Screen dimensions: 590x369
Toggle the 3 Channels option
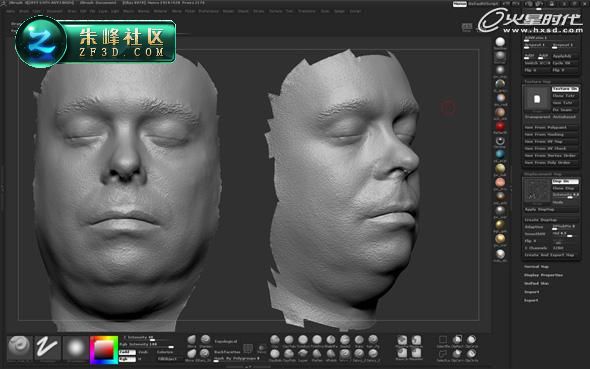click(537, 248)
